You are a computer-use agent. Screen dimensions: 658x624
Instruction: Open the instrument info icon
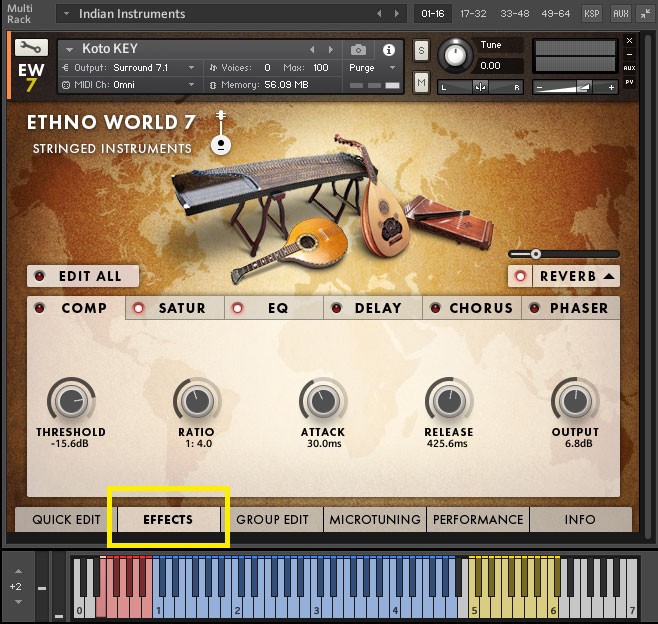(x=389, y=50)
